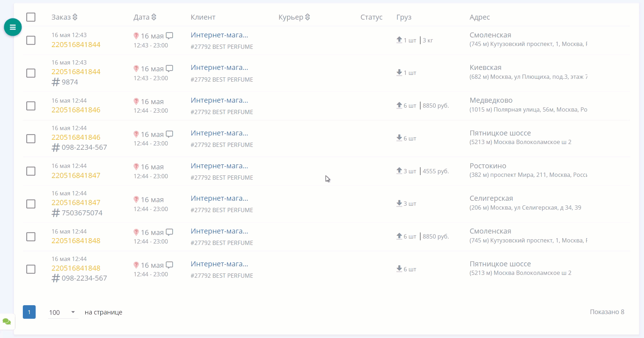Click the hash icon beside 7503675074
Image resolution: width=644 pixels, height=338 pixels.
point(56,213)
